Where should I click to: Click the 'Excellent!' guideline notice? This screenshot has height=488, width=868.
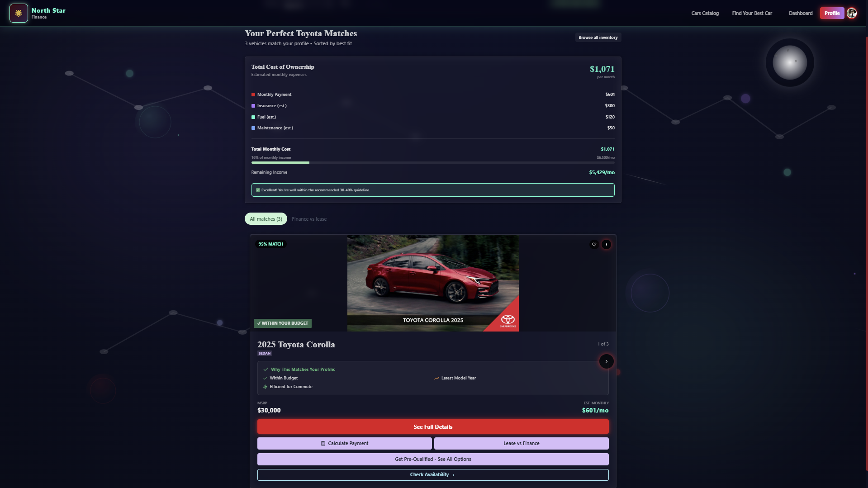point(433,190)
